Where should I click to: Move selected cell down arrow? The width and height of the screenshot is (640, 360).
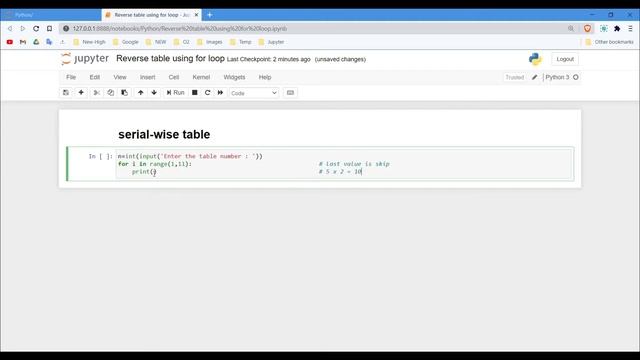pos(154,93)
